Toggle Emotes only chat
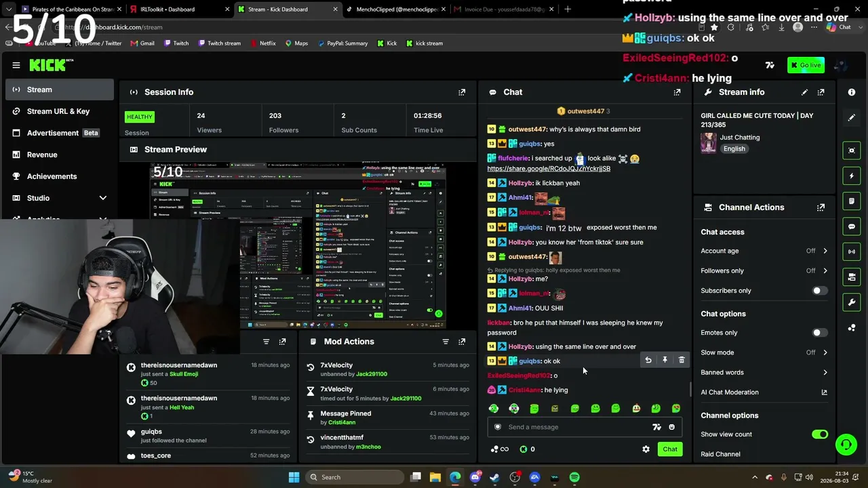868x488 pixels. point(820,333)
